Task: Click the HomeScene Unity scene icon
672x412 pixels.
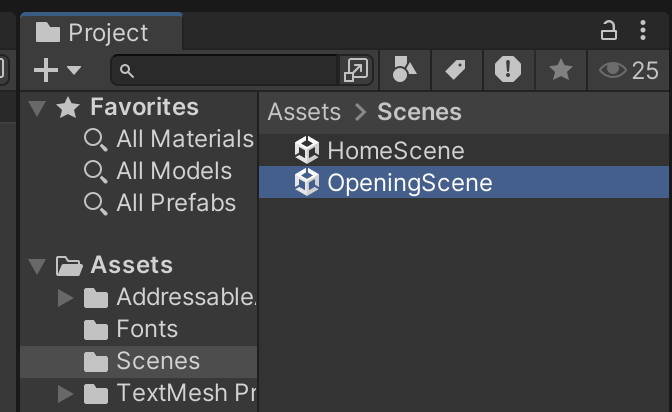Action: click(306, 151)
